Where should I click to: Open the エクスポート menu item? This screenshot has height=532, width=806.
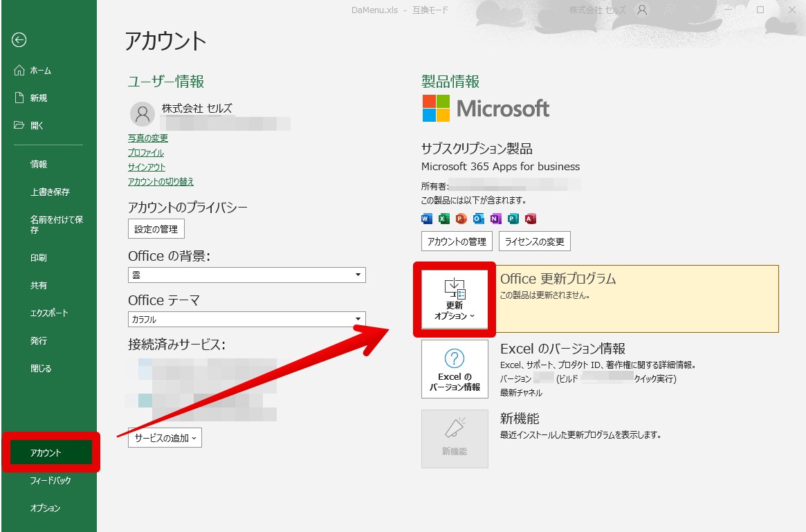coord(49,313)
